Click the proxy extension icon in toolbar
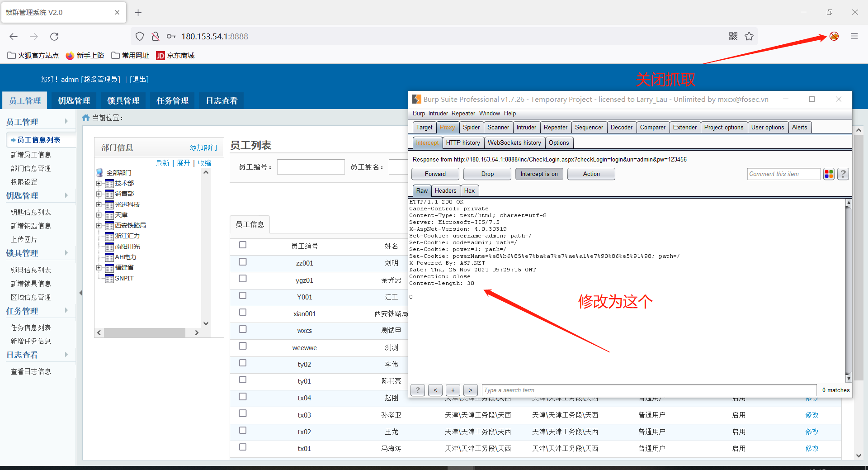The width and height of the screenshot is (868, 470). tap(834, 36)
